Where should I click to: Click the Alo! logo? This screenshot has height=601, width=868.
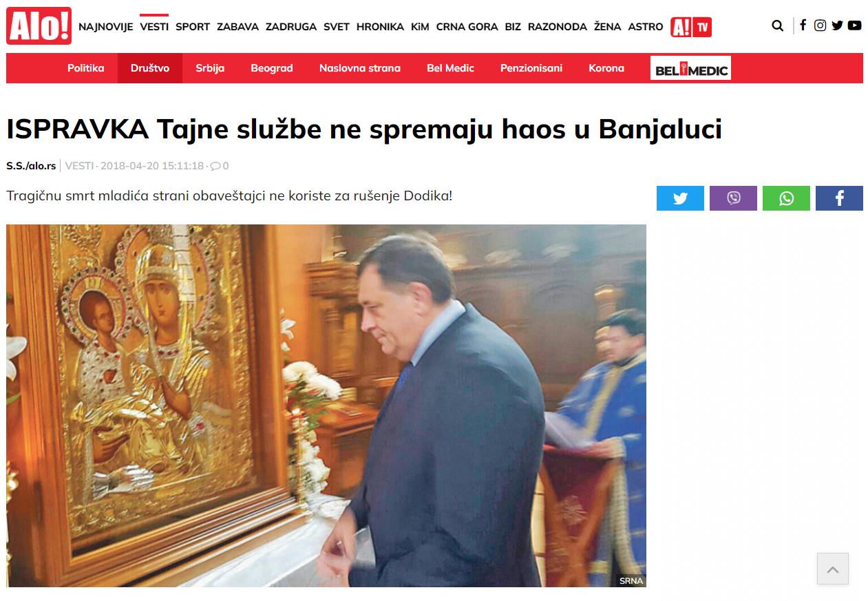tap(39, 26)
